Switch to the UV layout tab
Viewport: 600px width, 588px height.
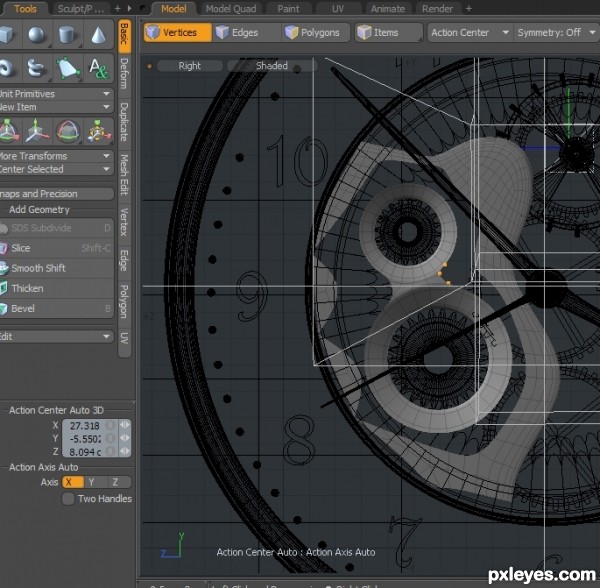[338, 9]
